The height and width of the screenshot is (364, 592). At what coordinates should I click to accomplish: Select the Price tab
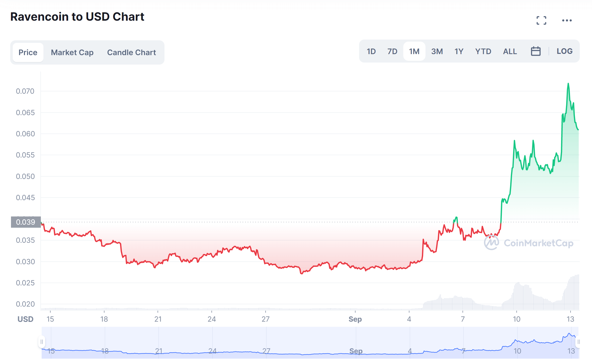28,52
